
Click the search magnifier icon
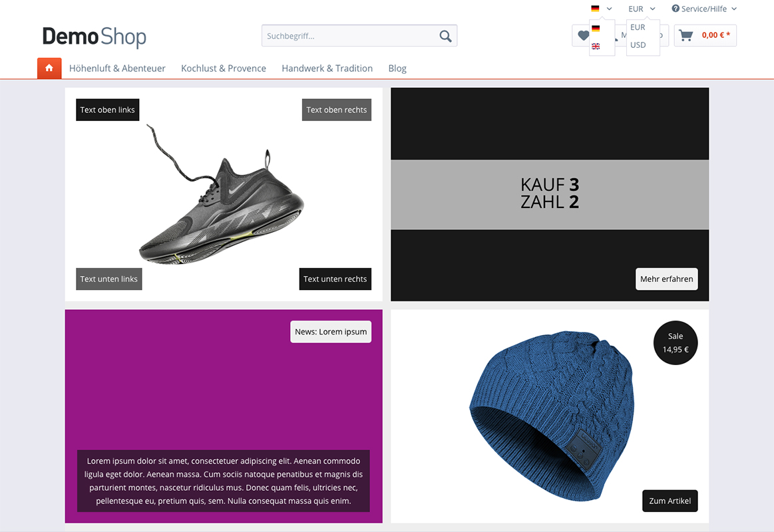point(445,36)
